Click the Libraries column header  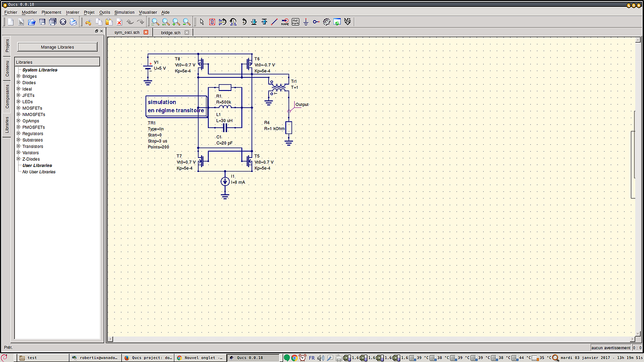tap(57, 62)
